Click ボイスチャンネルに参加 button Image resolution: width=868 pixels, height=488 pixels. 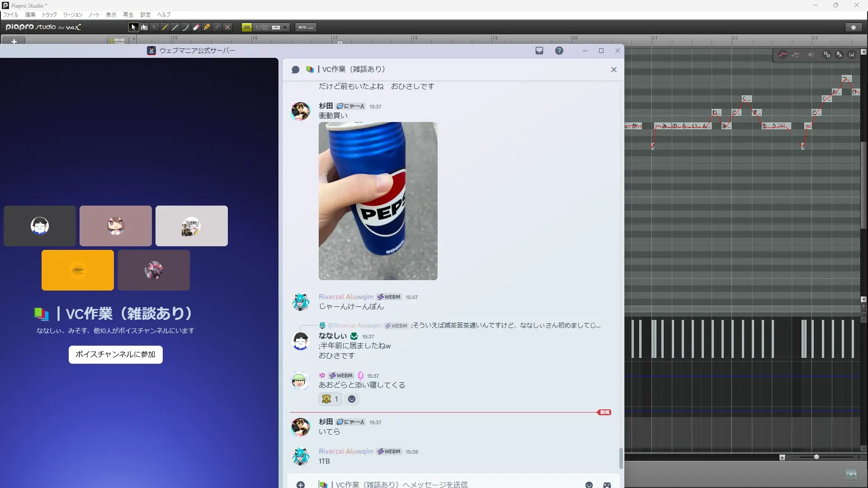[x=115, y=355]
